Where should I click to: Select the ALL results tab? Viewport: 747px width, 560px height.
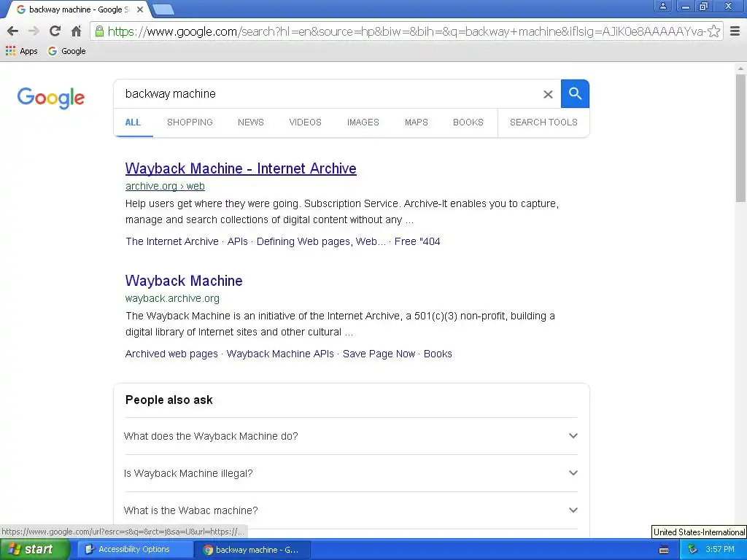click(x=133, y=122)
